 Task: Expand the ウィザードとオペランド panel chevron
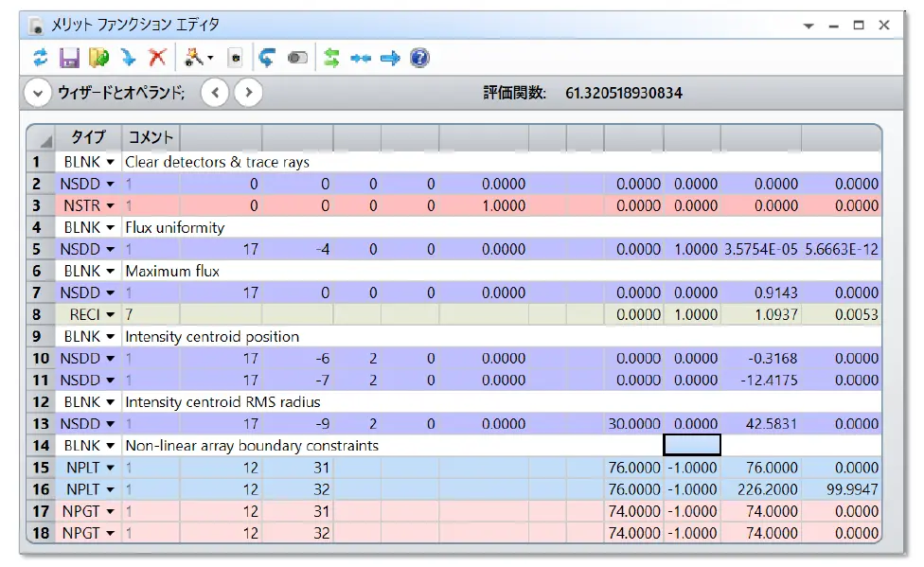[38, 93]
